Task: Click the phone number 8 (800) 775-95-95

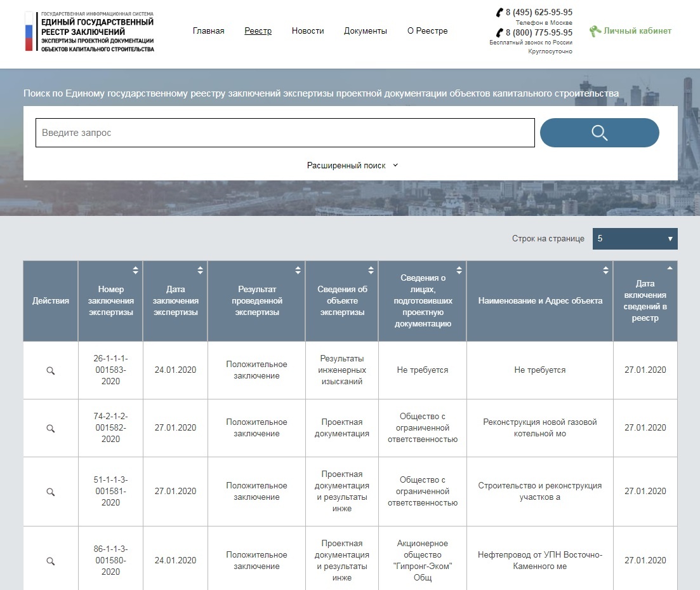Action: click(x=539, y=32)
